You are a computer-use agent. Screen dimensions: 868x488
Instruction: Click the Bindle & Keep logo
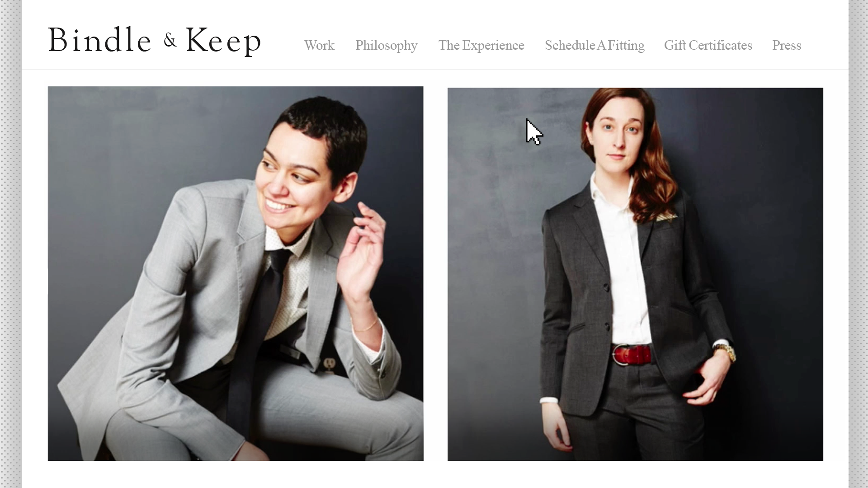[155, 41]
